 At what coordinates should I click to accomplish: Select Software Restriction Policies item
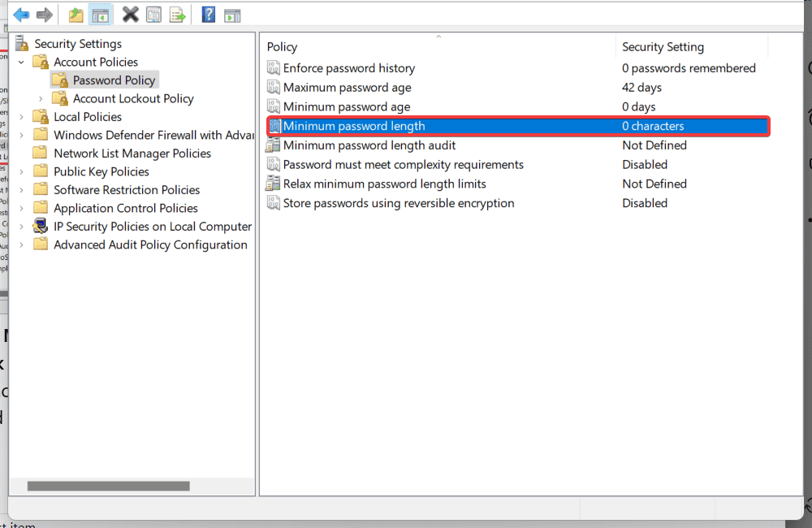[x=127, y=189]
